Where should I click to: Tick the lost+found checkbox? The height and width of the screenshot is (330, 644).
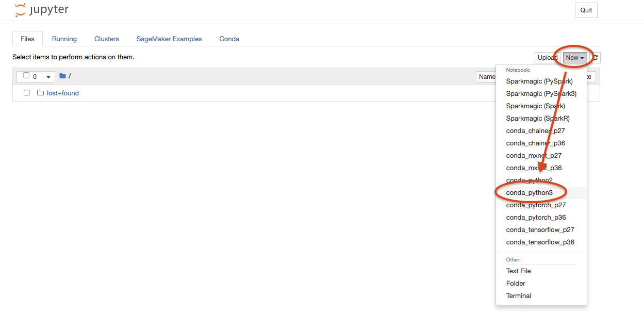27,93
